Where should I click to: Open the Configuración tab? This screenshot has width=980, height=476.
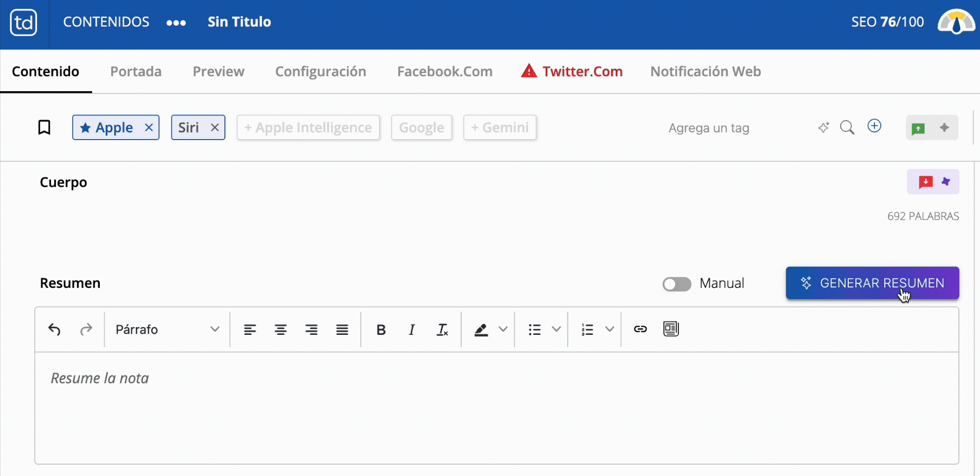point(321,72)
